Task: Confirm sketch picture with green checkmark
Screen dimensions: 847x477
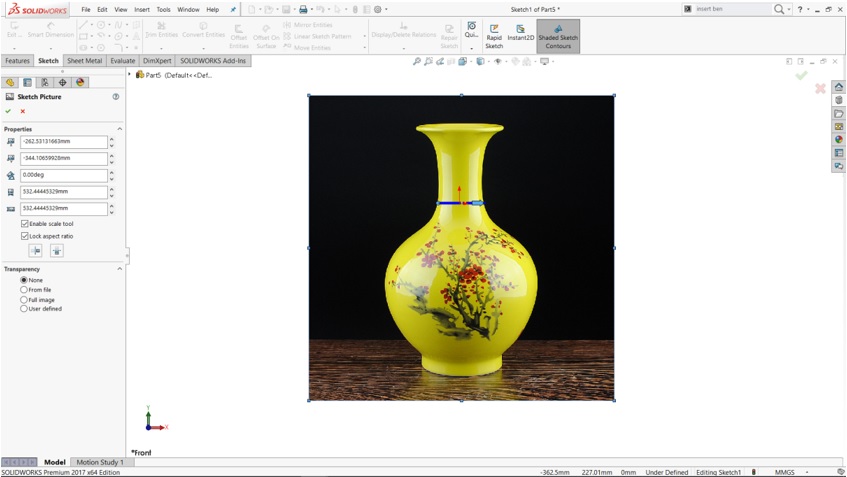Action: coord(8,111)
